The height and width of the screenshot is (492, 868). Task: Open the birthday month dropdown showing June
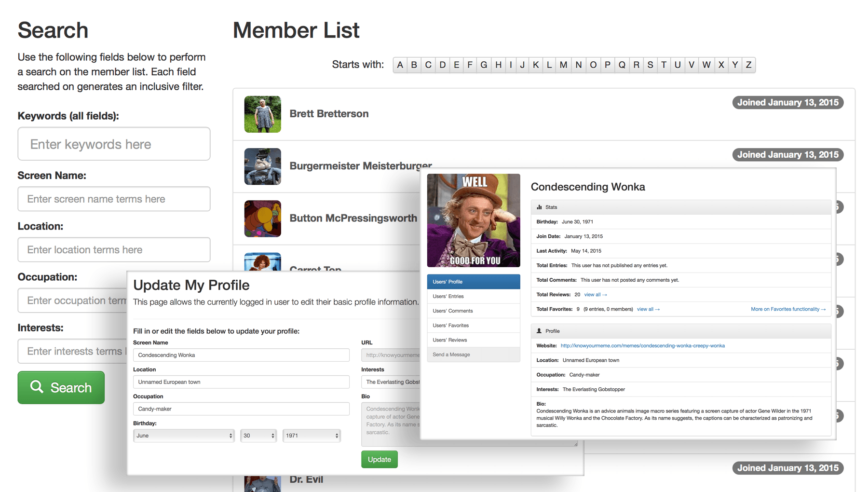pos(183,436)
